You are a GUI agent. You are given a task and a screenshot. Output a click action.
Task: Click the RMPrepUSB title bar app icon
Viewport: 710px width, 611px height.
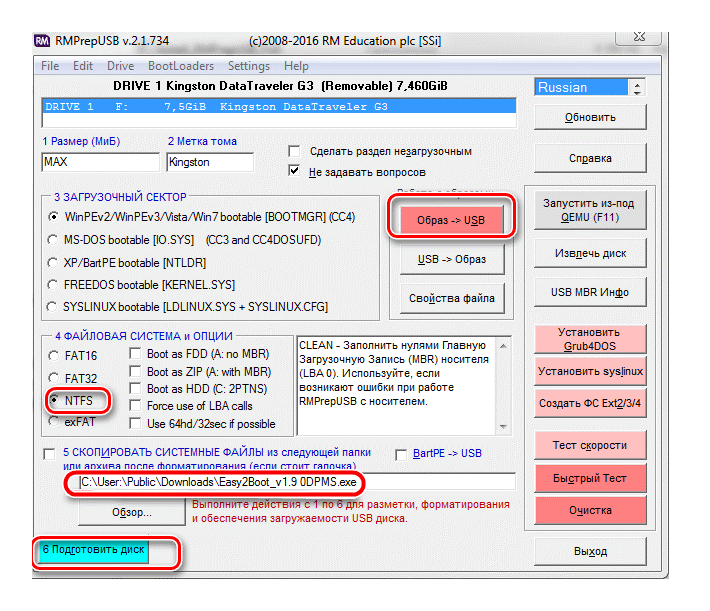[42, 41]
